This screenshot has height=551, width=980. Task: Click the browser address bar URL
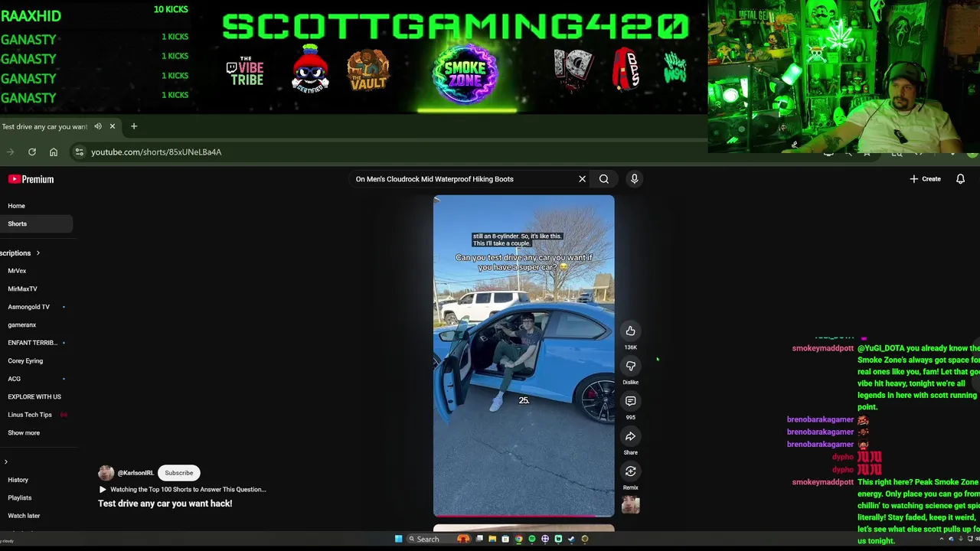coord(156,152)
